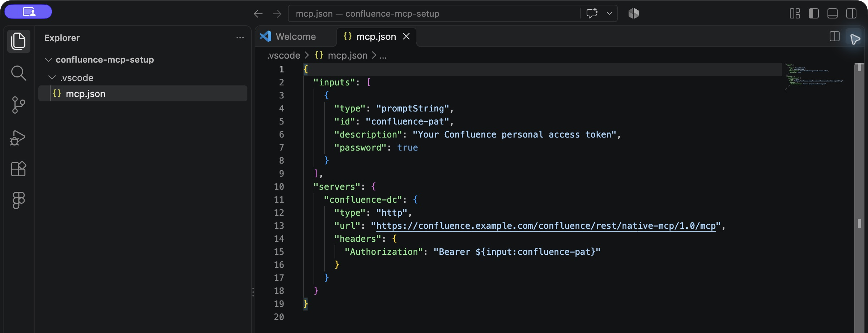Screen dimensions: 868x333
Task: Open the Search view
Action: 18,73
